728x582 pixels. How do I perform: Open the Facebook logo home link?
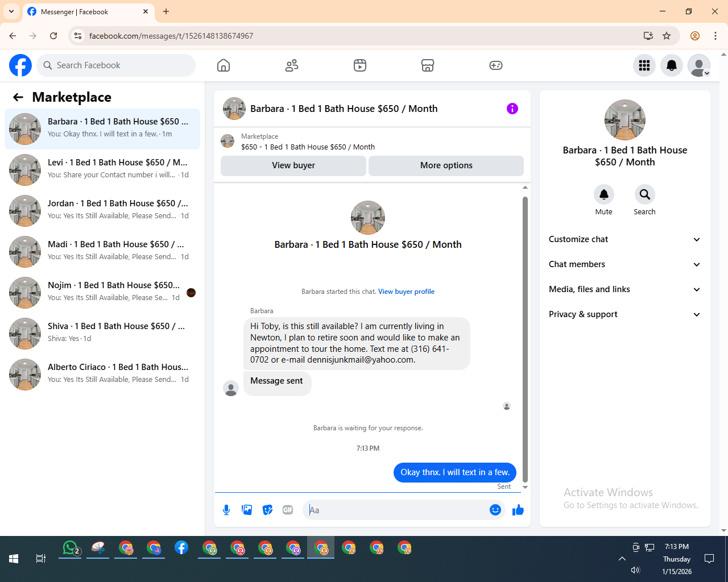pyautogui.click(x=20, y=65)
